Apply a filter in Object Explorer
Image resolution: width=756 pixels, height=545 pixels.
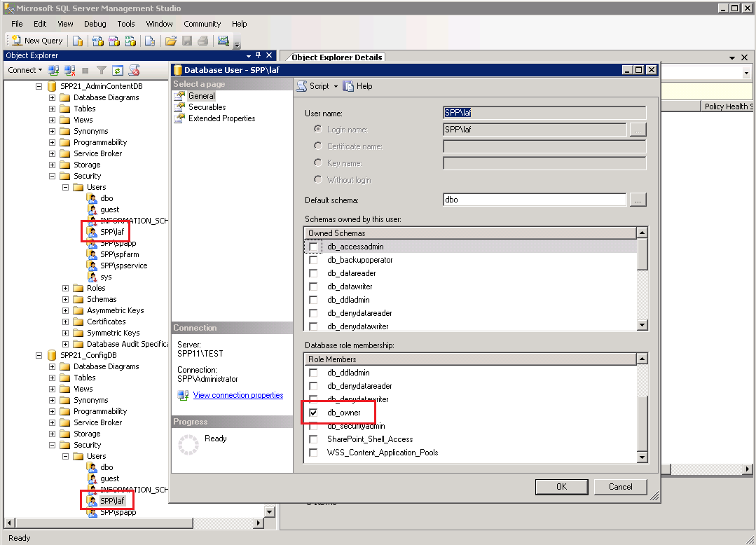[100, 70]
